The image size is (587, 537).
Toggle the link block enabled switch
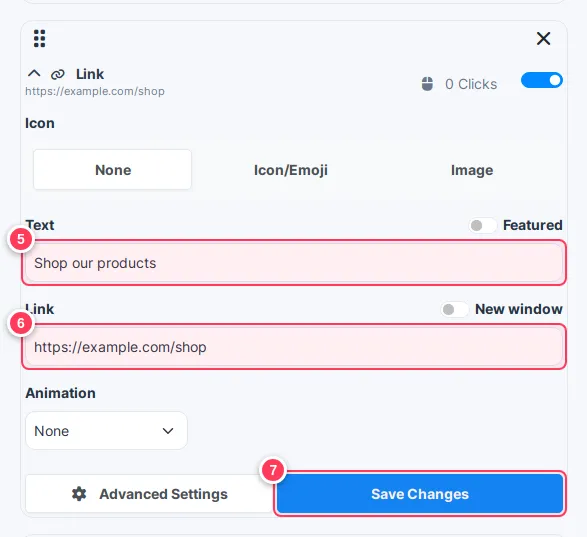click(x=542, y=80)
